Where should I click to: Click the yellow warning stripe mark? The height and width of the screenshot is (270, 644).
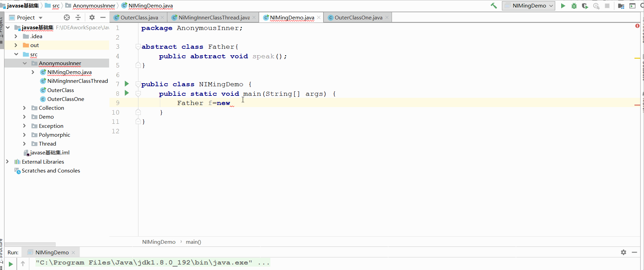tap(637, 58)
